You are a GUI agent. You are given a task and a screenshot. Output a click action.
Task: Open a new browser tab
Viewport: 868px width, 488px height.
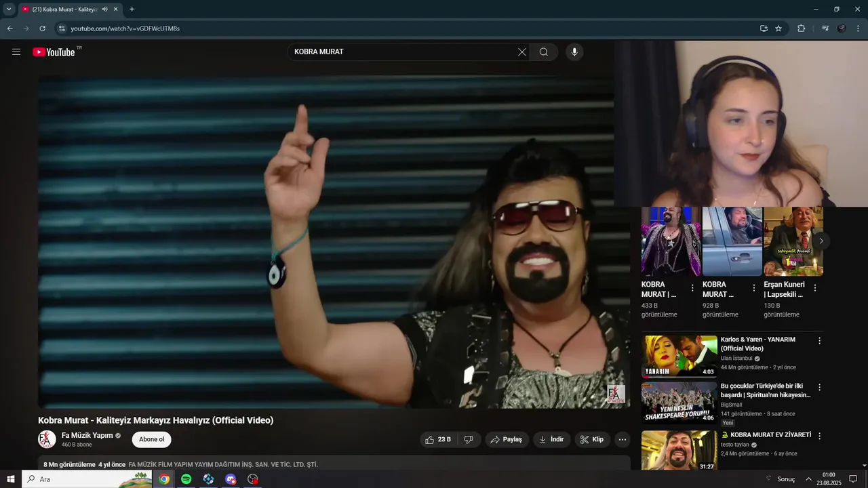(132, 9)
